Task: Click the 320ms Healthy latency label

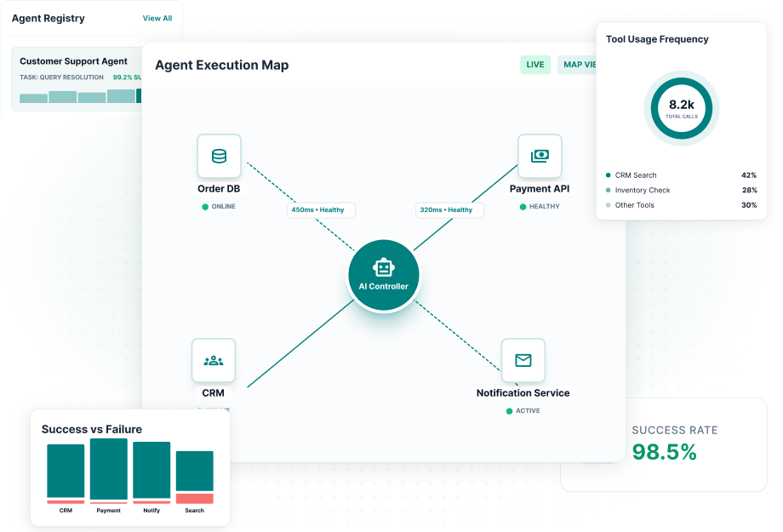Action: (449, 209)
